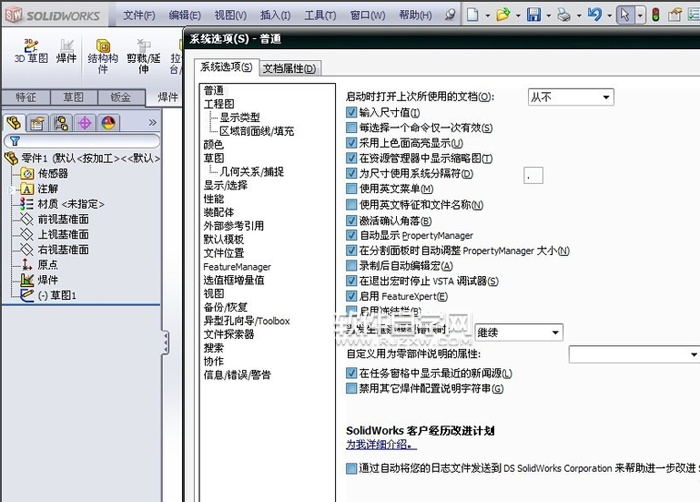Open the 视图(V) menu
700x502 pixels.
click(x=230, y=15)
